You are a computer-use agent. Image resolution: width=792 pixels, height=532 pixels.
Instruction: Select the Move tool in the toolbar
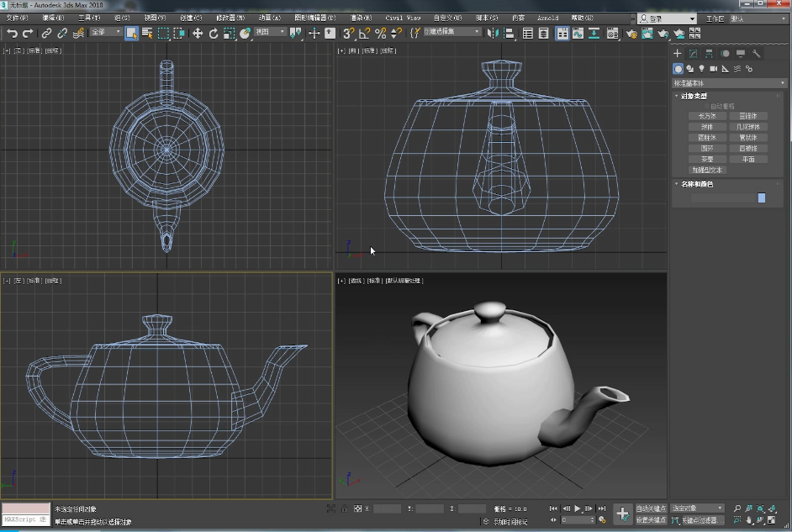198,33
